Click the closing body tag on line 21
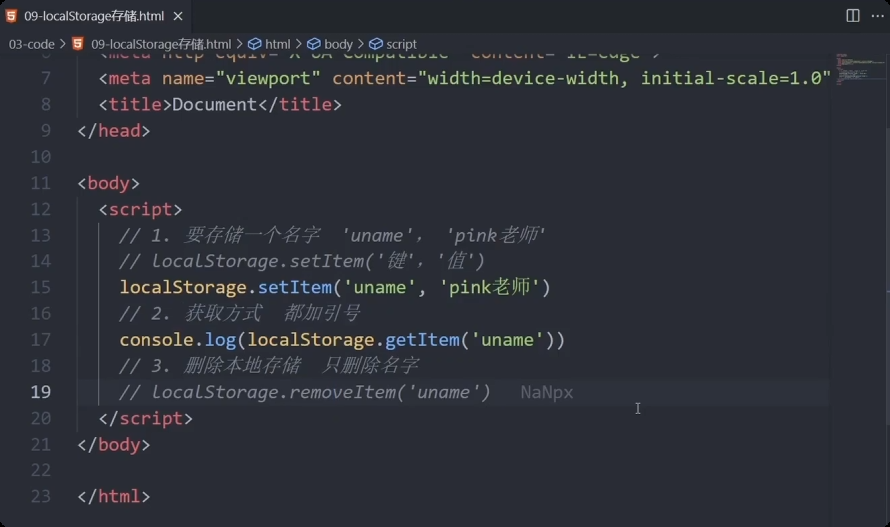 (x=114, y=445)
